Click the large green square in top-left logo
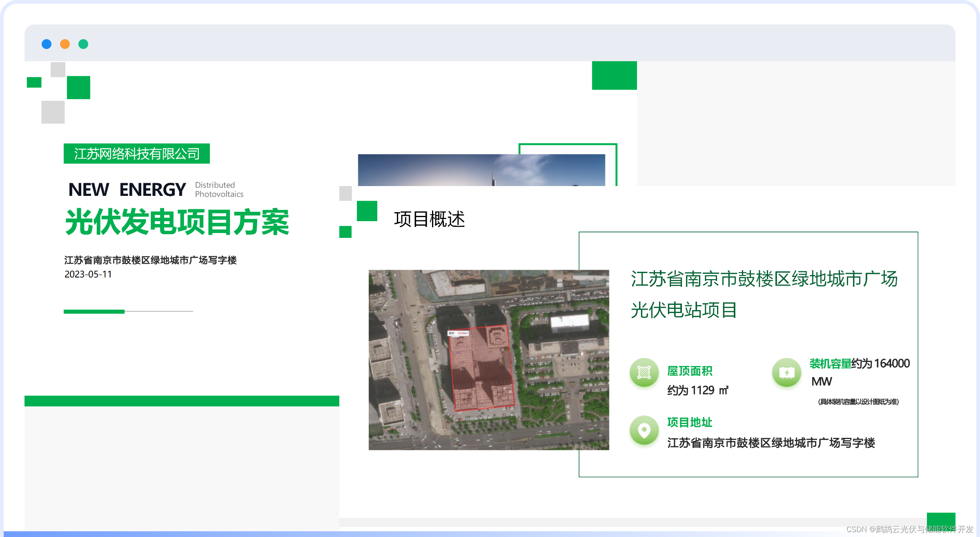 78,87
